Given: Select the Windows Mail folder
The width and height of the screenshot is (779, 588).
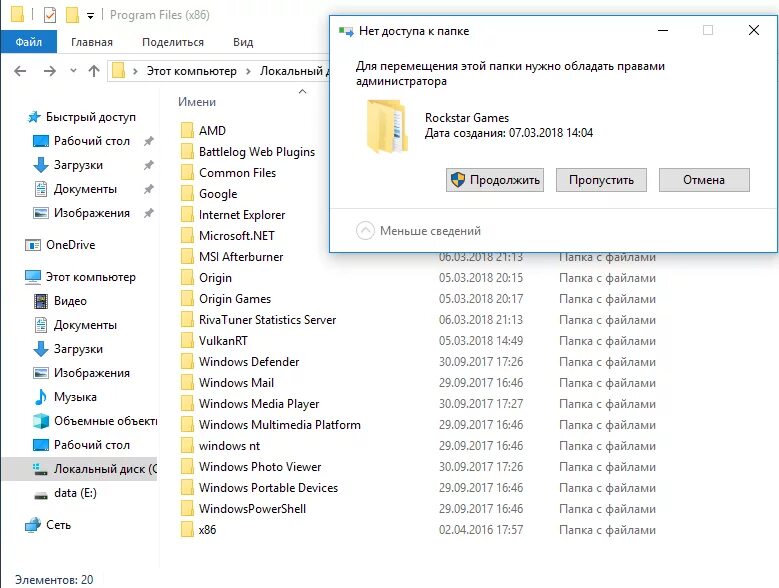Looking at the screenshot, I should point(236,383).
